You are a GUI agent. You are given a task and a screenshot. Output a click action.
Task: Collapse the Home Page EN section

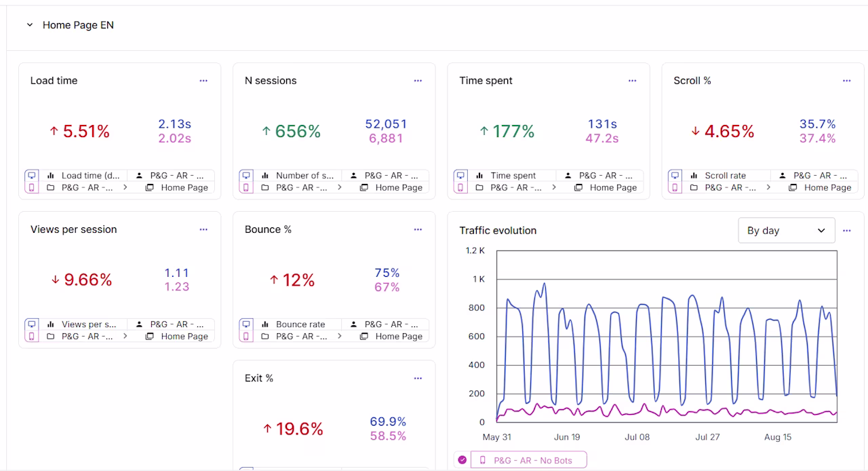point(30,25)
